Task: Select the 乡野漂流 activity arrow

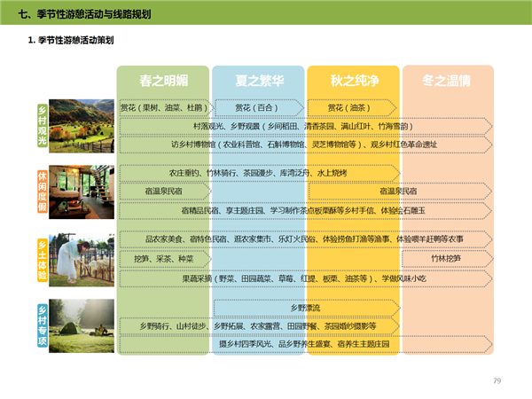Action: pos(304,308)
